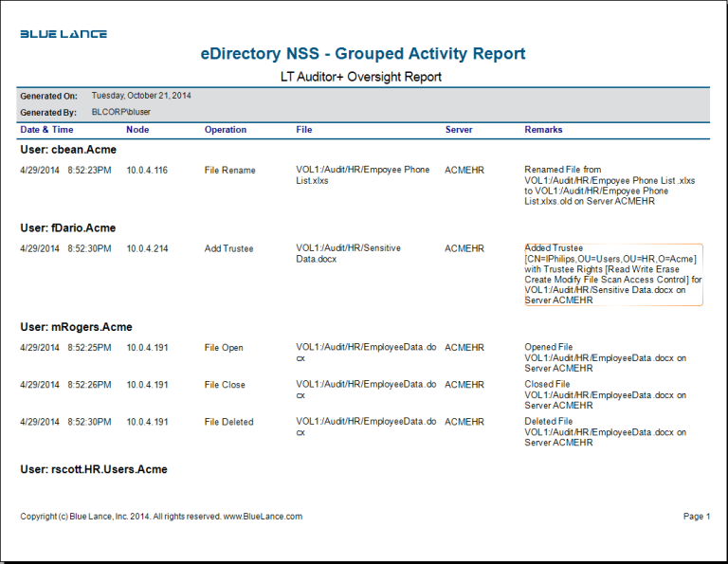Click the Remarks column header
Screen dimensions: 728x564
tap(543, 130)
